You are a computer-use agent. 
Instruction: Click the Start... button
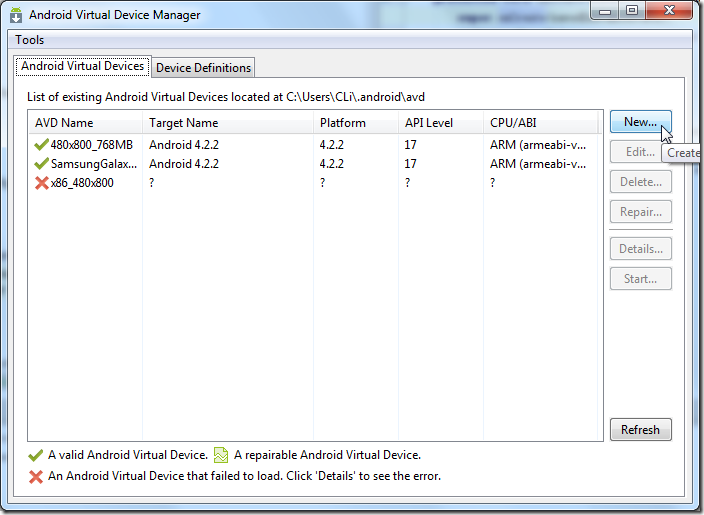pyautogui.click(x=641, y=279)
